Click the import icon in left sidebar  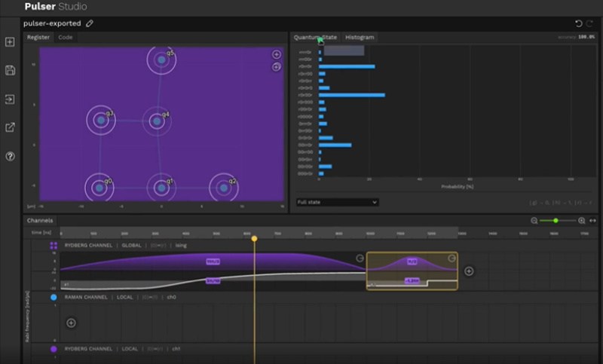click(10, 99)
